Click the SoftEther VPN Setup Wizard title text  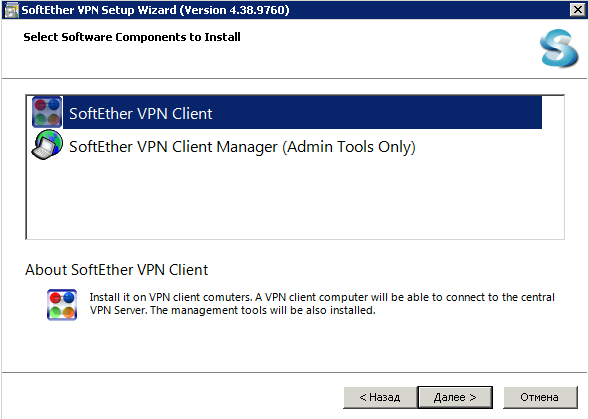tap(99, 10)
